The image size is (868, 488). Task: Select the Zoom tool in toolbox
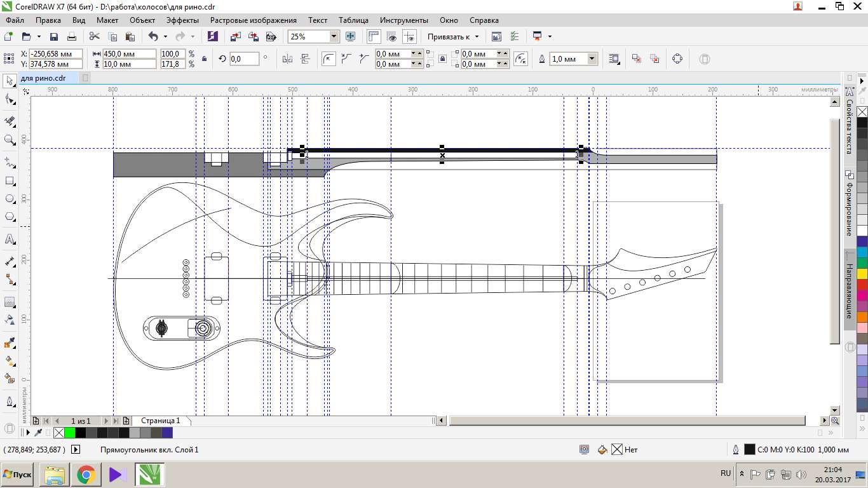[x=10, y=140]
